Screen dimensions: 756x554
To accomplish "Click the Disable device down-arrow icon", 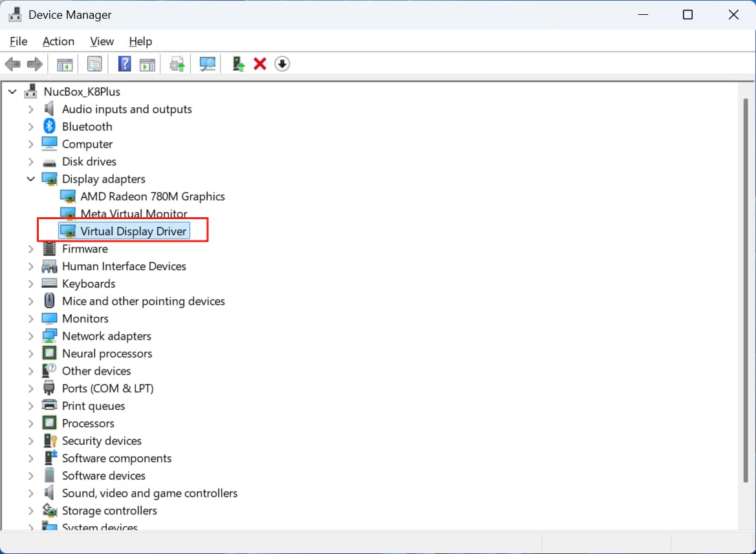I will point(282,64).
